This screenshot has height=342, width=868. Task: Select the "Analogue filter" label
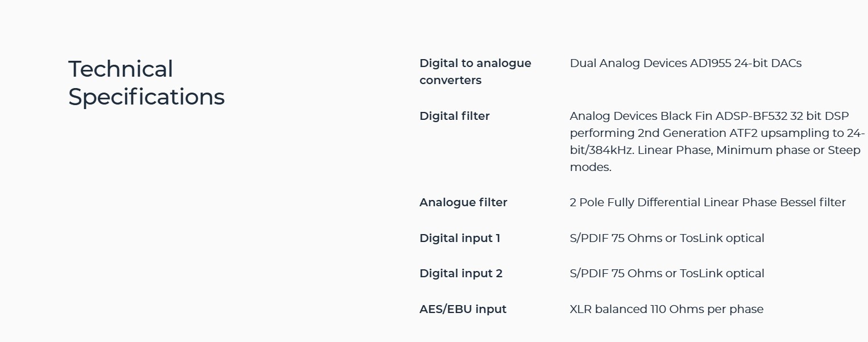tap(463, 202)
